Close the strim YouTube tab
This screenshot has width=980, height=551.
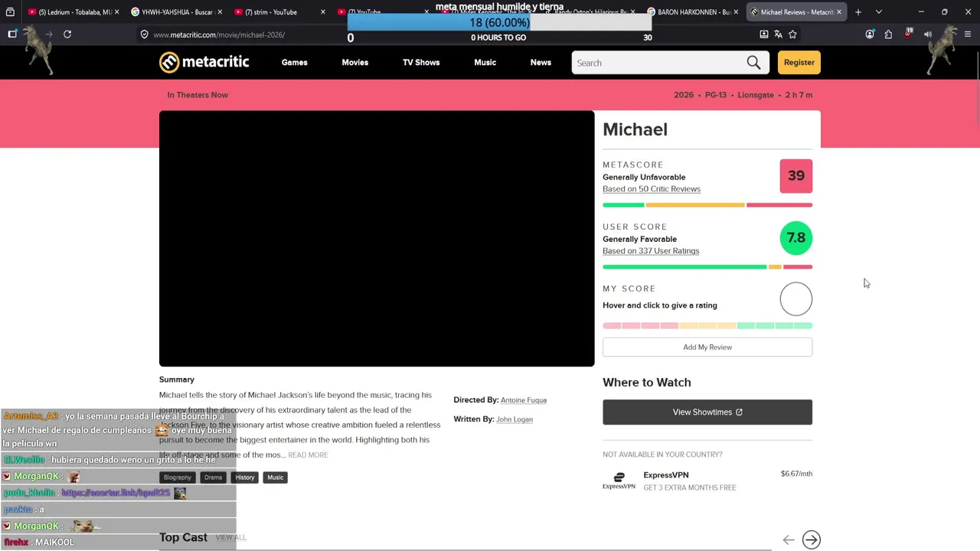[x=322, y=12]
